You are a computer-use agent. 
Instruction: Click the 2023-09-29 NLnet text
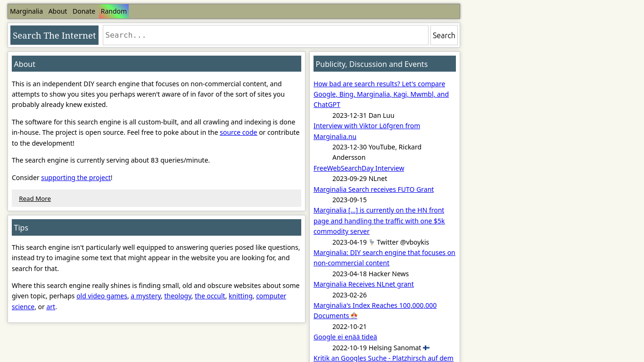tap(360, 179)
